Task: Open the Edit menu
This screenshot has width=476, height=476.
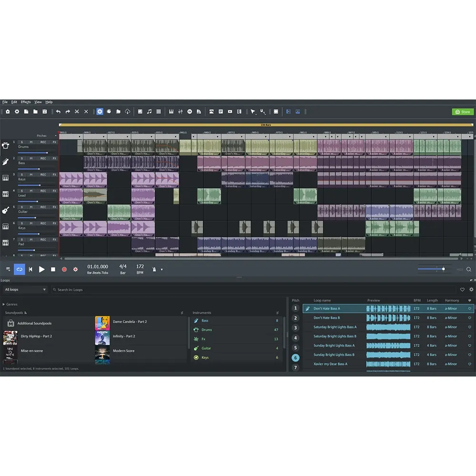Action: [14, 102]
